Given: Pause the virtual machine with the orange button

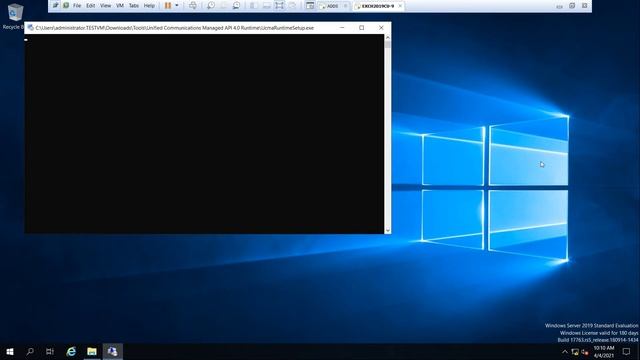Looking at the screenshot, I should pyautogui.click(x=168, y=6).
